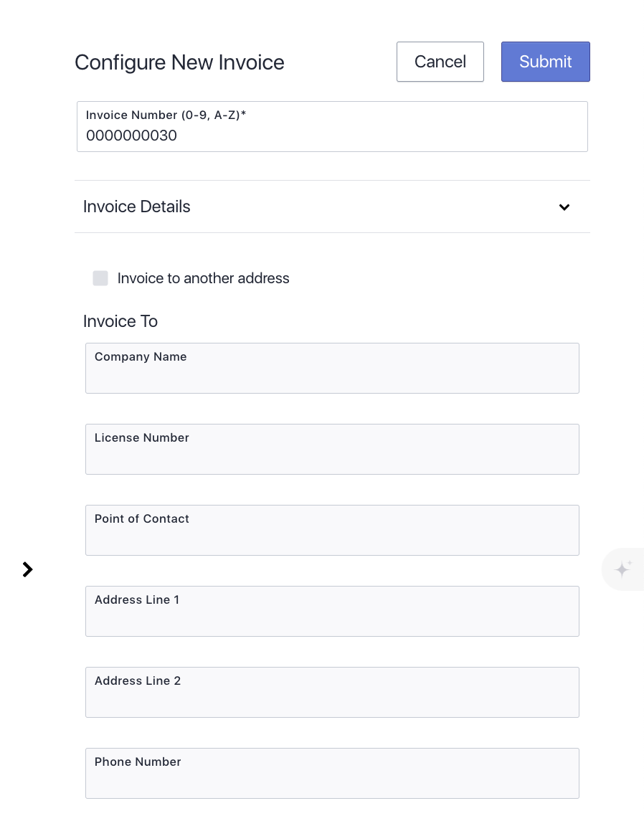Click the 0000000030 invoice number value
644x816 pixels.
pos(132,136)
